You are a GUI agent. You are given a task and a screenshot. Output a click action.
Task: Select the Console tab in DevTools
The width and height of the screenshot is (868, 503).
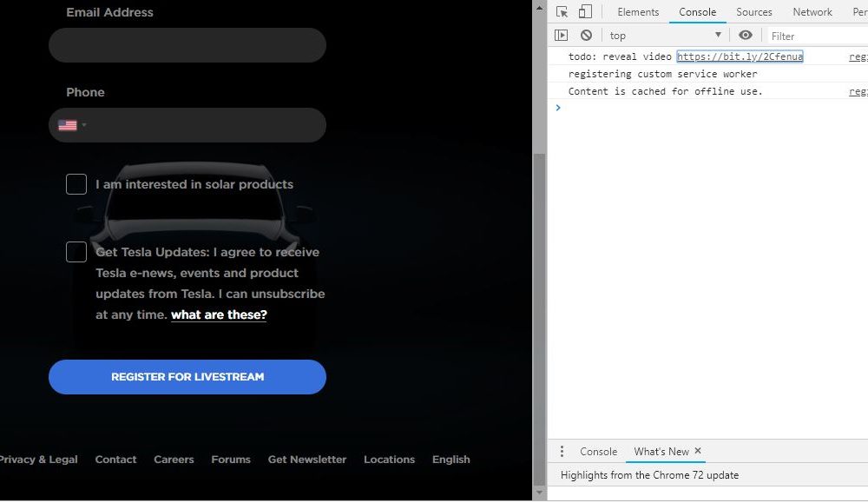tap(698, 11)
